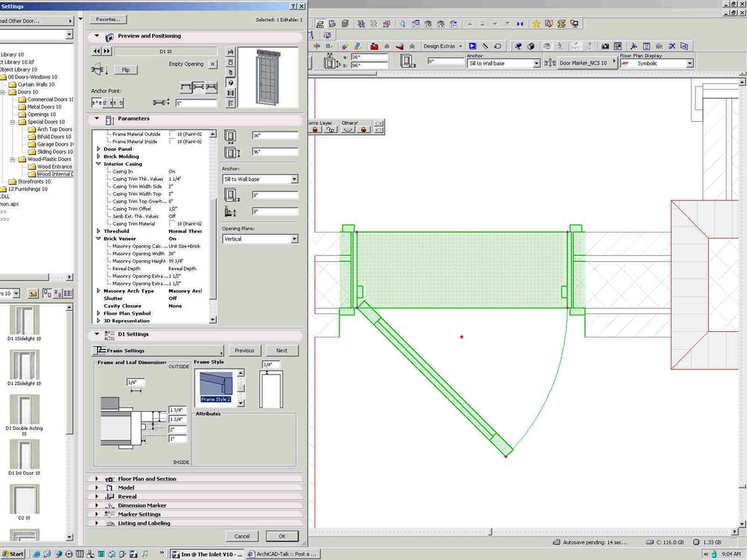Expand the Floor Plan and Section panel
Viewport: 747px width, 560px height.
[x=147, y=479]
